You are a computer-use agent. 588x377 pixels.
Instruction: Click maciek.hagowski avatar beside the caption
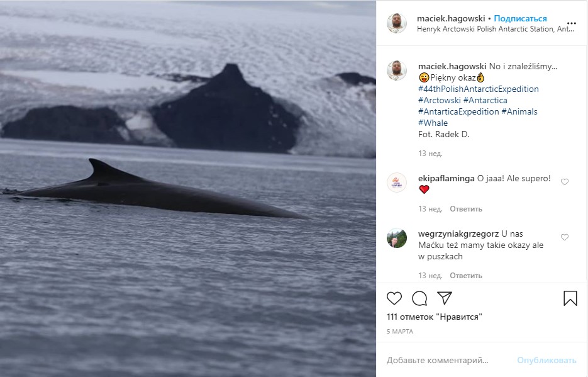click(x=397, y=70)
